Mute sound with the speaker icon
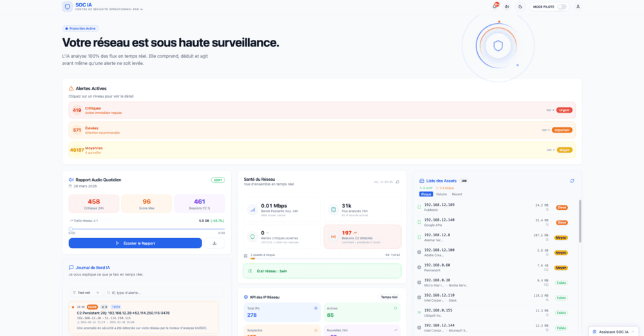 pyautogui.click(x=507, y=6)
